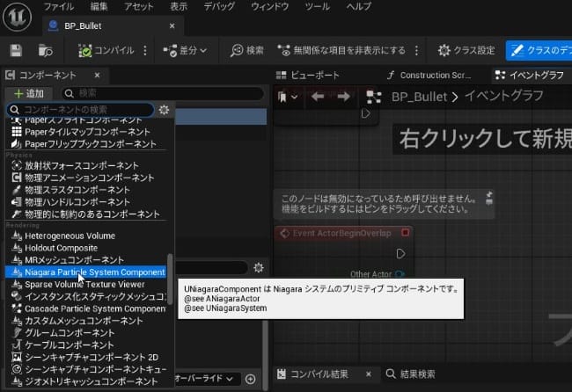Navigate forward with the right arrow
This screenshot has width=572, height=392.
coord(343,97)
